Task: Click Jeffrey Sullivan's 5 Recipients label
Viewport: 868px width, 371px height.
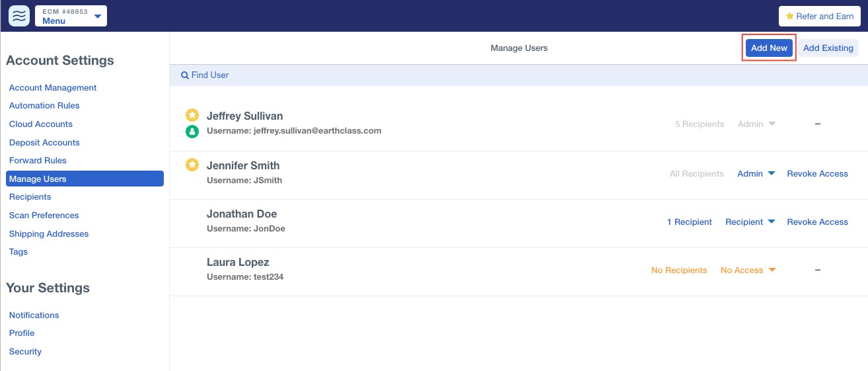Action: (700, 124)
